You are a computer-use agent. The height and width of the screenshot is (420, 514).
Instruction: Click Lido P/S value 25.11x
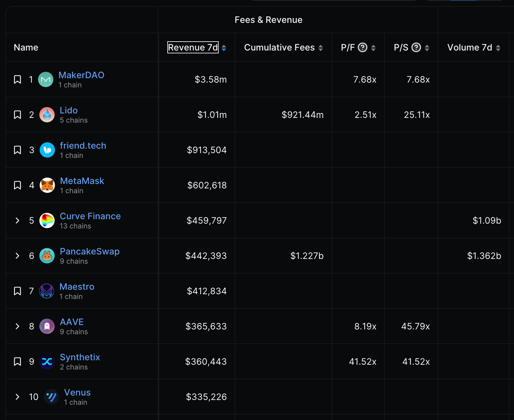pos(417,115)
